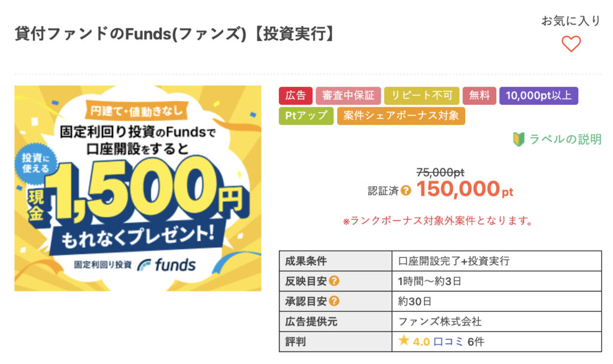The width and height of the screenshot is (613, 364).
Task: Click the お気に入り text label
Action: coord(570,21)
